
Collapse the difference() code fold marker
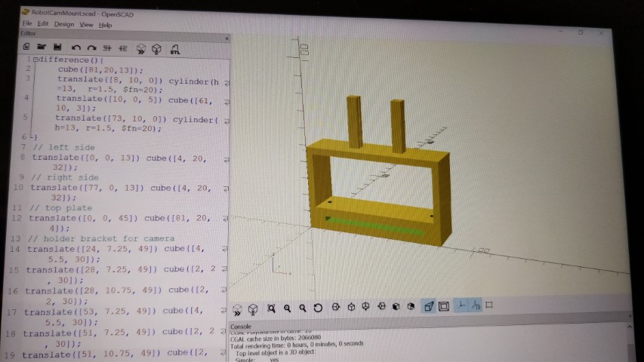[34, 59]
